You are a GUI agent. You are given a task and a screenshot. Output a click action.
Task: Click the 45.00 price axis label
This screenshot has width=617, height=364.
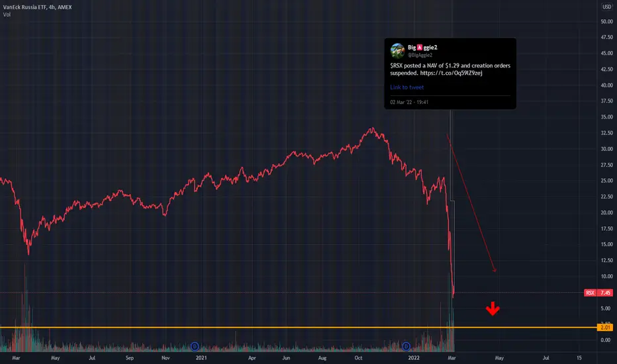tap(607, 53)
